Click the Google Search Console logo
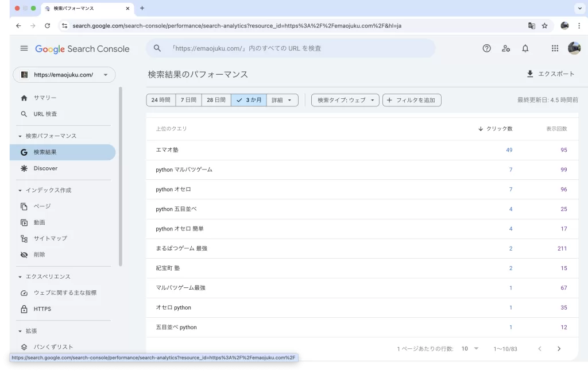This screenshot has height=373, width=588. tap(82, 49)
